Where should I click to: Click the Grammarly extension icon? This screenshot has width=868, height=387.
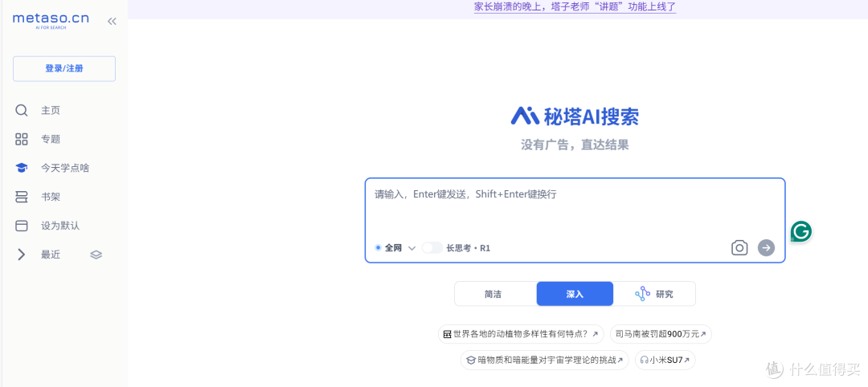point(801,232)
